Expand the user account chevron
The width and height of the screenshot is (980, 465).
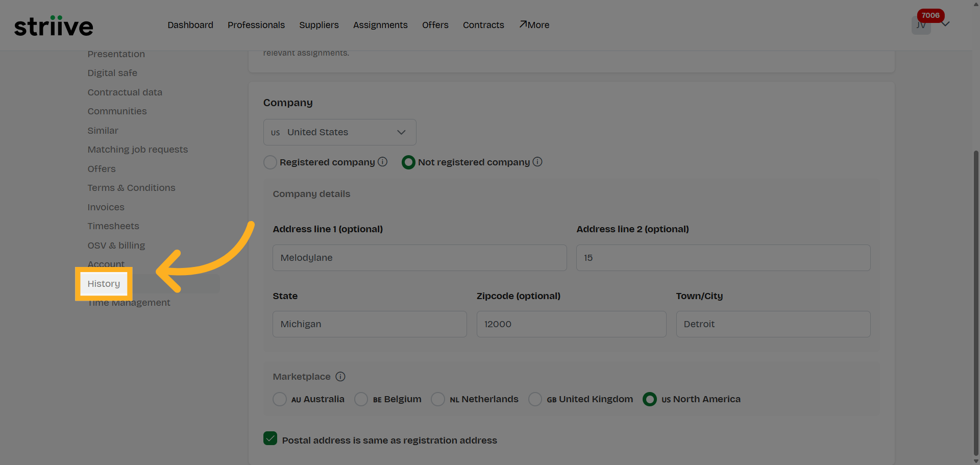(x=946, y=24)
